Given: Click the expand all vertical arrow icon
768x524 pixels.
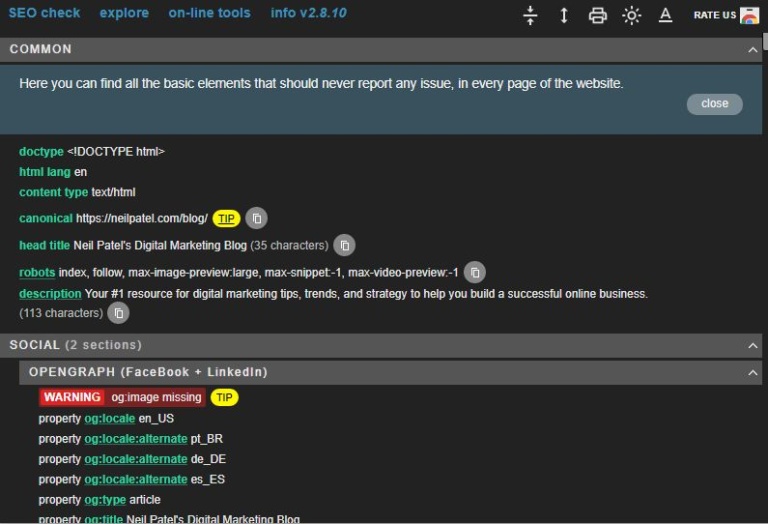Looking at the screenshot, I should [564, 15].
